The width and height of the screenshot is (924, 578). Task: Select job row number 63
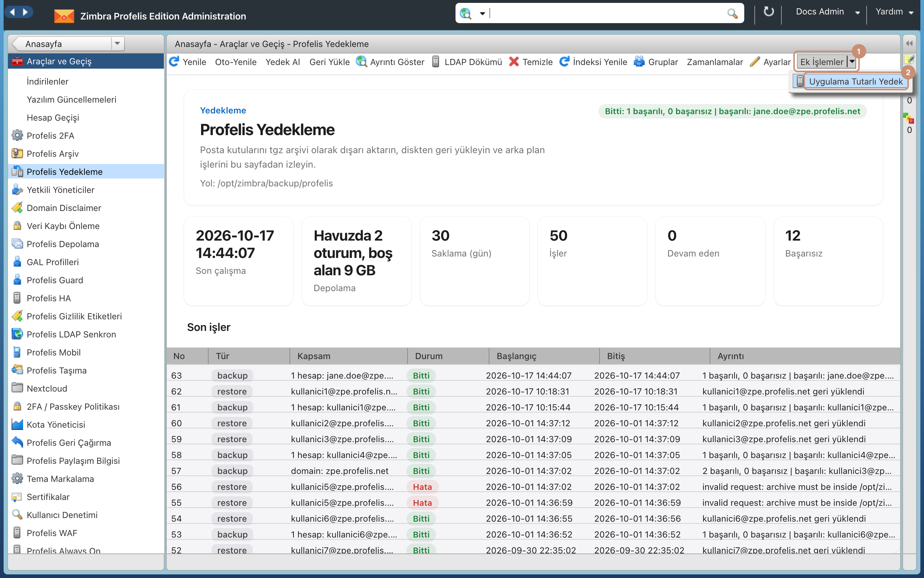(533, 375)
